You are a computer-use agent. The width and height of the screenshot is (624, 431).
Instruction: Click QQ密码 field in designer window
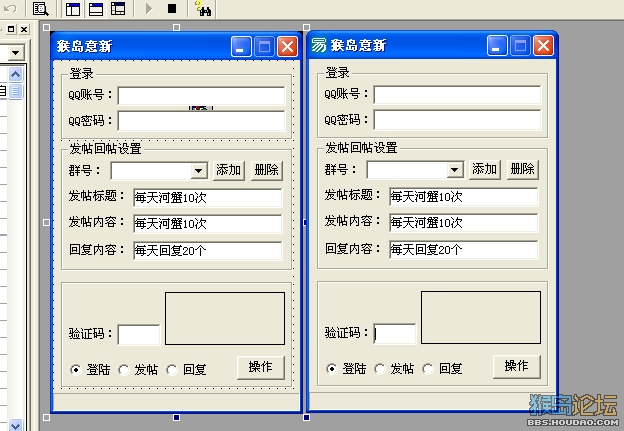(201, 121)
